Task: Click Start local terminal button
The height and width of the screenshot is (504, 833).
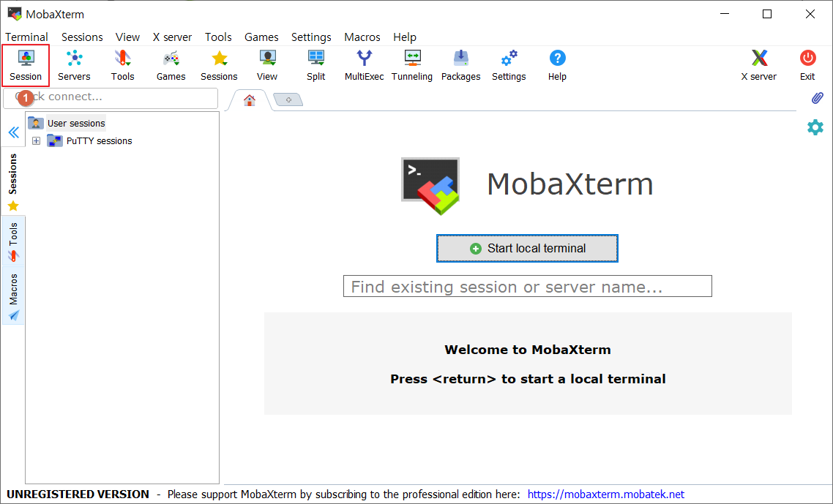Action: click(528, 248)
